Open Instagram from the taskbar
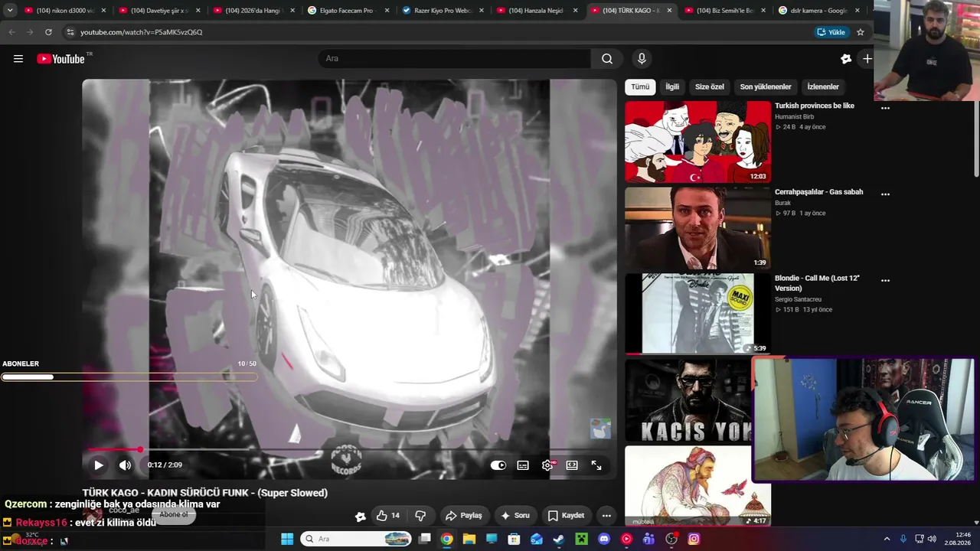980x551 pixels. (x=694, y=539)
